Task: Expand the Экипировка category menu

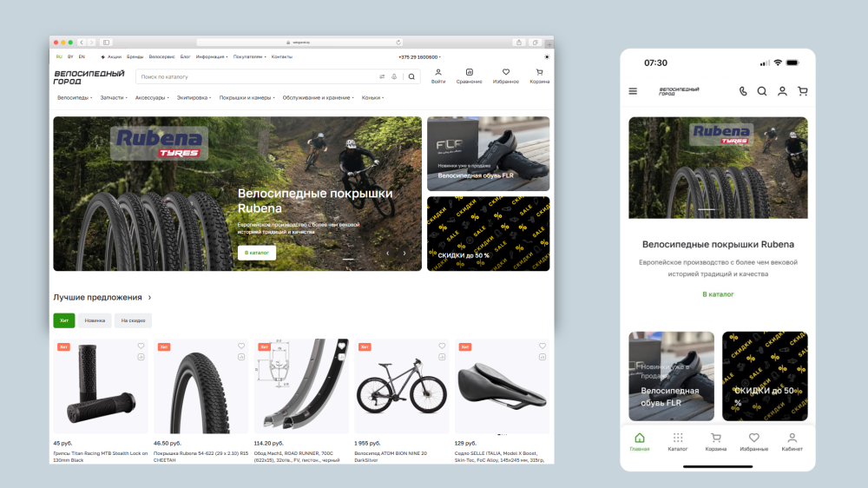Action: [194, 98]
